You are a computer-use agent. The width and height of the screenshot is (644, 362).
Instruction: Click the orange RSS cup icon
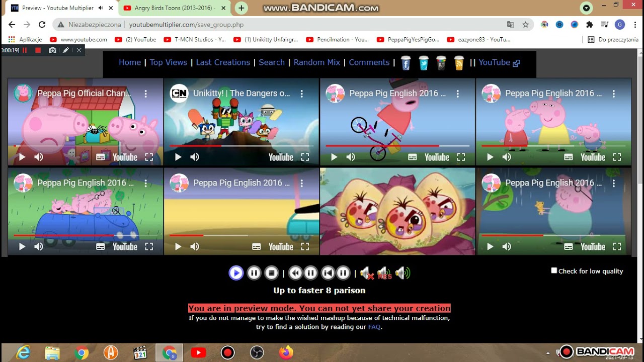pyautogui.click(x=459, y=63)
